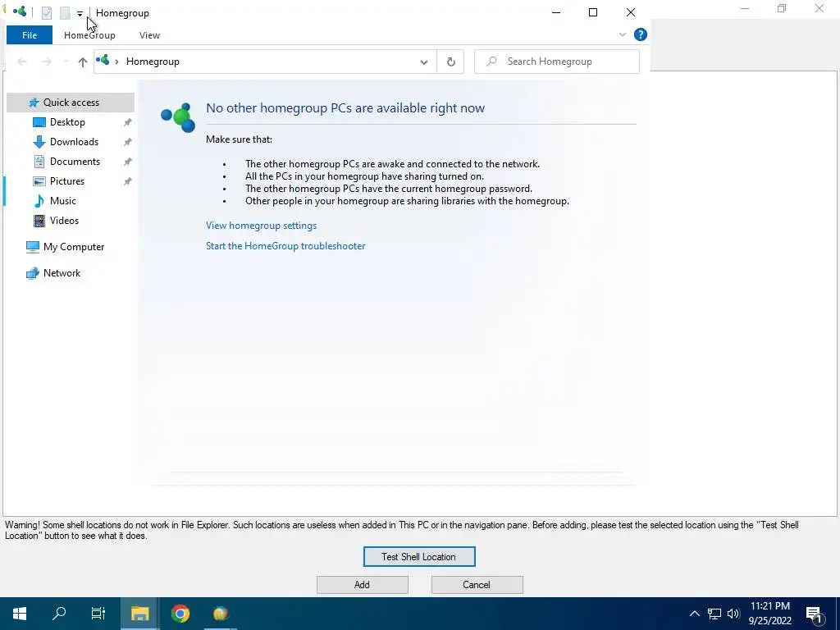Click the New folder icon in title bar

65,13
